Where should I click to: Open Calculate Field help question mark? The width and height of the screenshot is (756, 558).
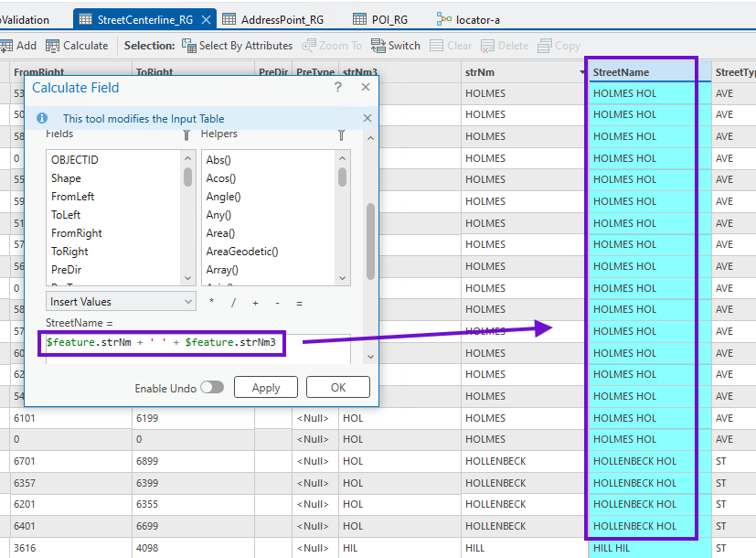338,87
